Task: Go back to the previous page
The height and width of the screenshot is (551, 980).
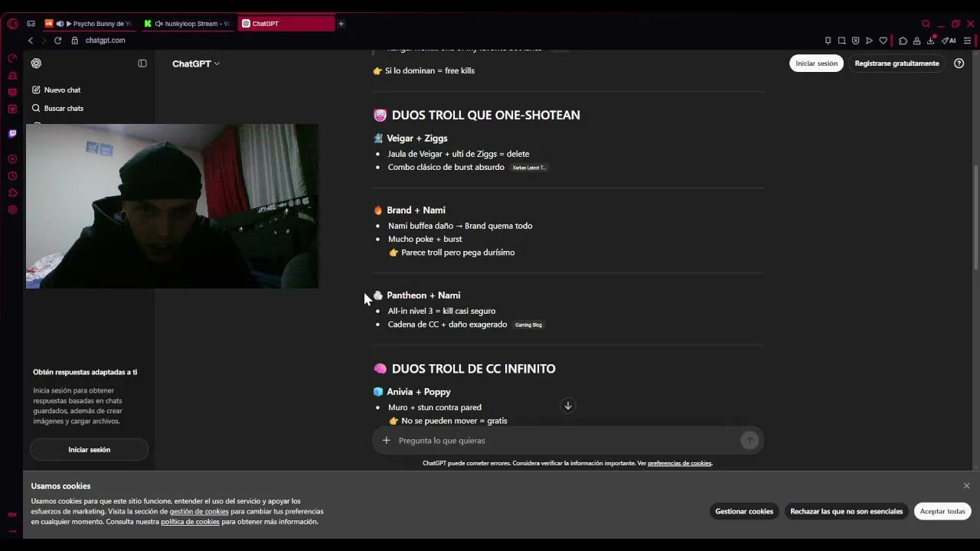Action: pyautogui.click(x=30, y=41)
